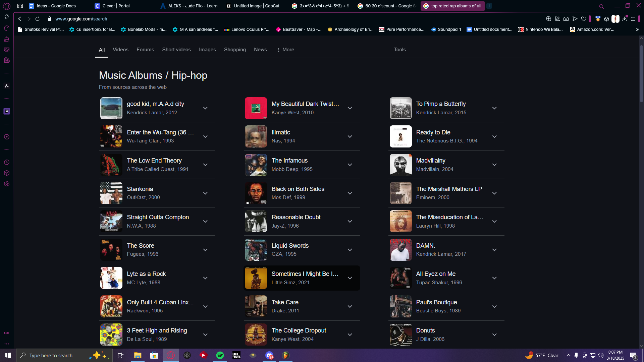Click the Lyte as a Rock cover thumbnail
This screenshot has height=362, width=644.
point(111,278)
